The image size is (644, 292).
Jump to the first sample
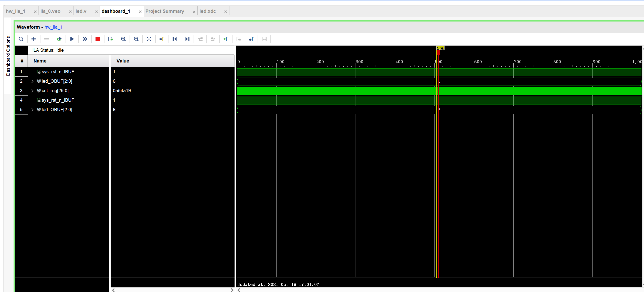175,39
